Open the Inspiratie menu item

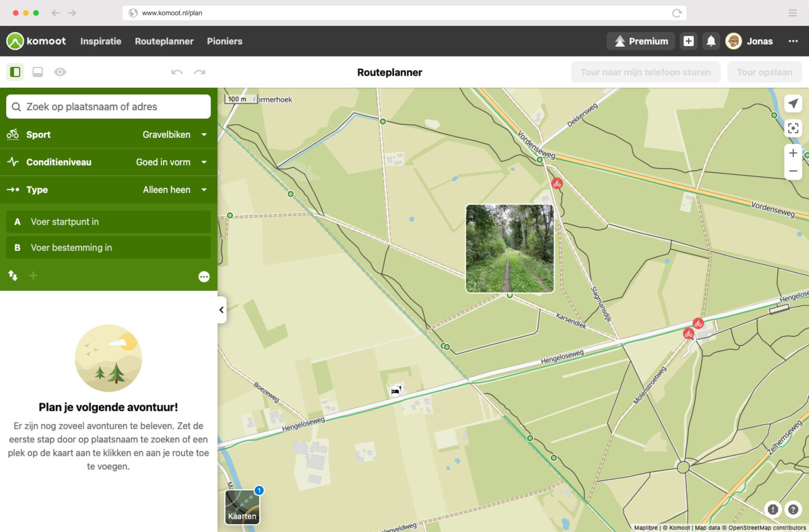click(100, 41)
